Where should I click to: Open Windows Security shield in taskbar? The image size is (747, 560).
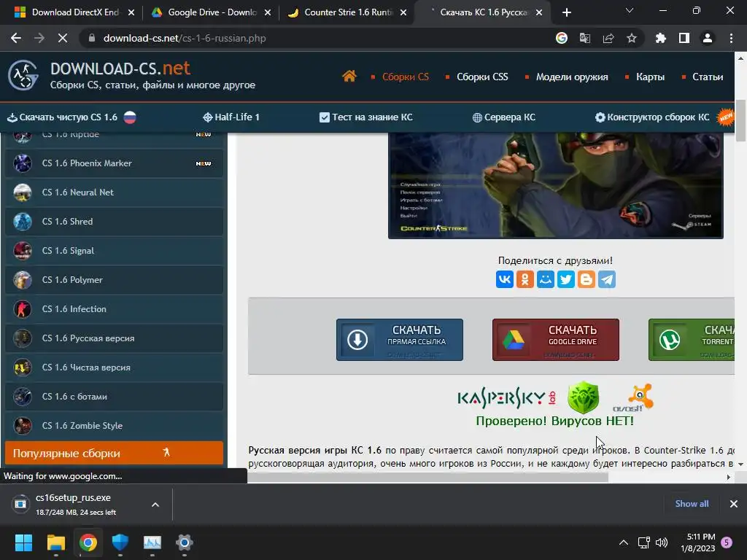[x=120, y=542]
